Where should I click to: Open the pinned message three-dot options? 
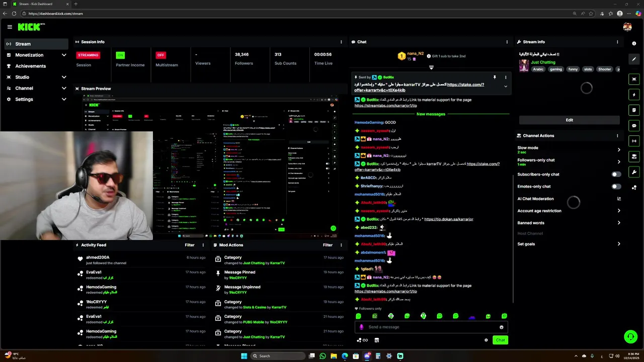[506, 77]
